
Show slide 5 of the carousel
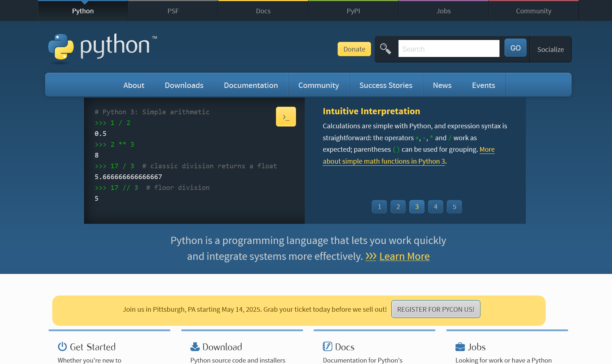[454, 207]
